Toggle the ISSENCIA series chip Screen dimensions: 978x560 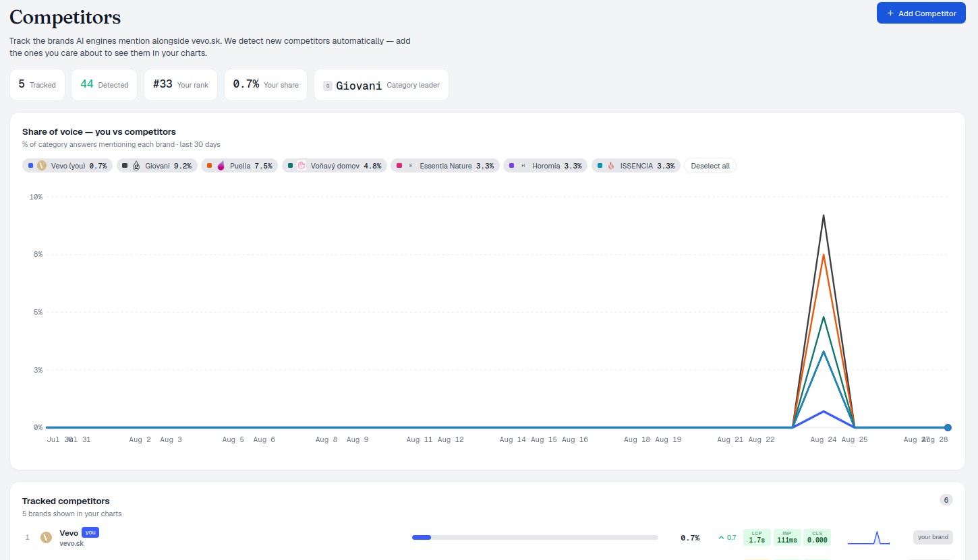pyautogui.click(x=636, y=166)
